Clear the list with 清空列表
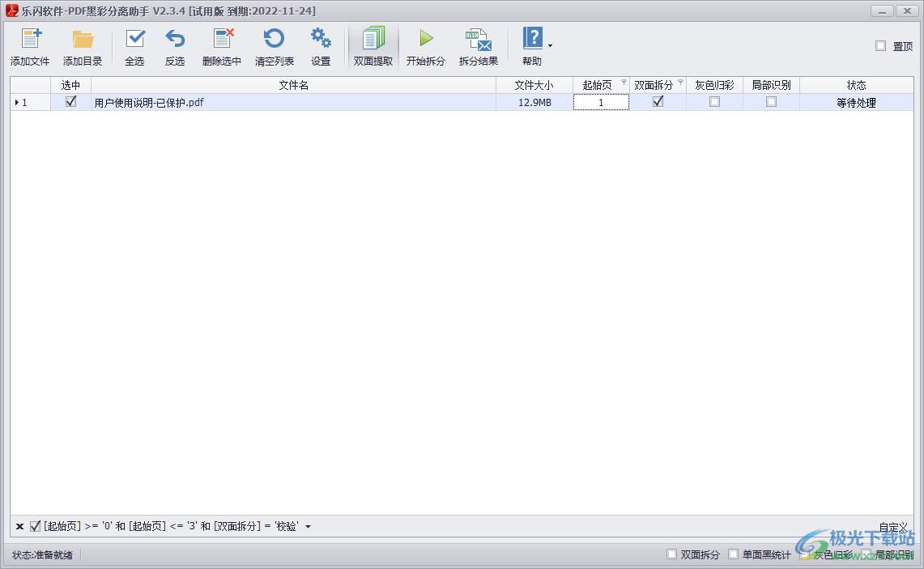This screenshot has height=569, width=924. coord(275,39)
